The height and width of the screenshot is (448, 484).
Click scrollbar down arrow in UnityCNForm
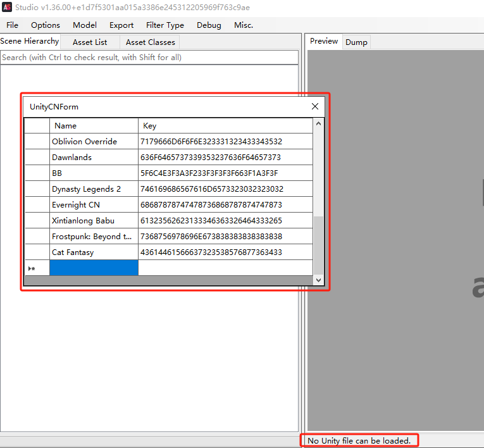(318, 280)
